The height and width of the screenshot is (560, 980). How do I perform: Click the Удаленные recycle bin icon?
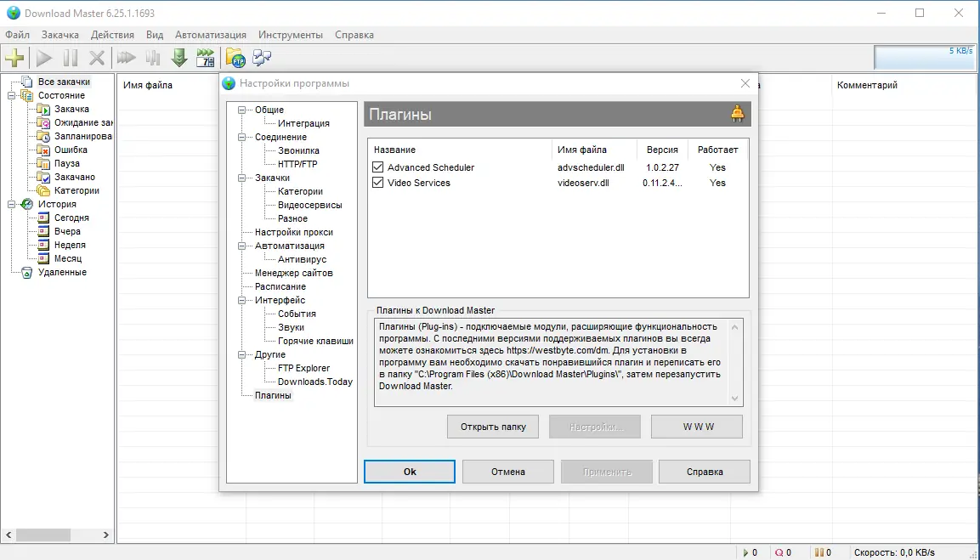pos(27,273)
